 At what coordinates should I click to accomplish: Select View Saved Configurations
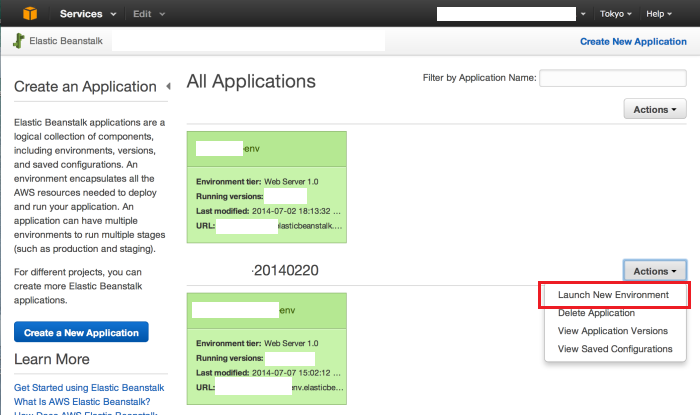click(615, 349)
